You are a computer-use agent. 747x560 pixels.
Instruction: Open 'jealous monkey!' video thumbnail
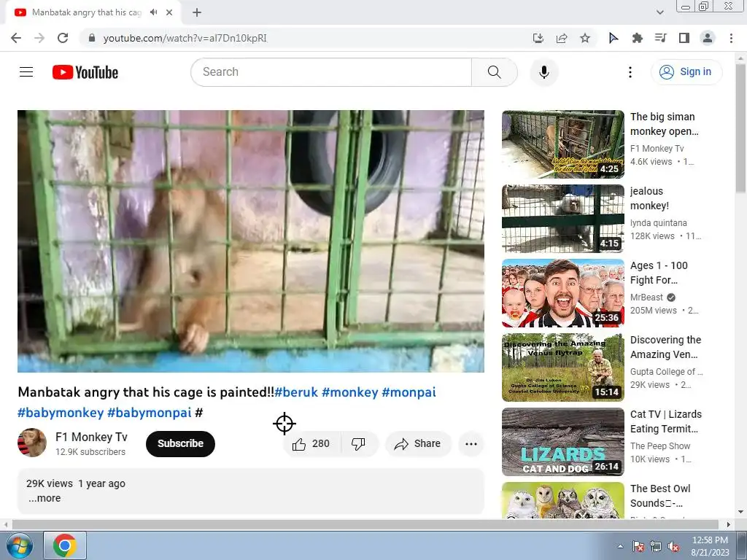point(562,219)
